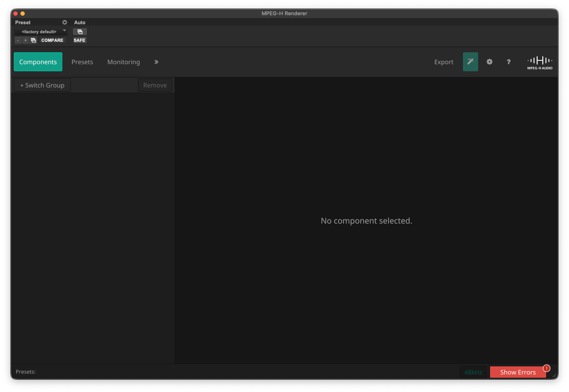
Task: Expand more tabs with double chevron
Action: coord(157,62)
